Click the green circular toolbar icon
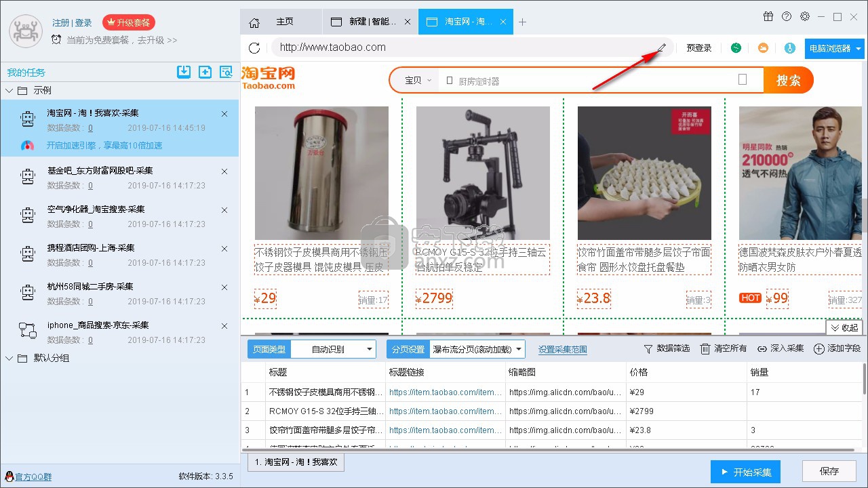 (736, 48)
